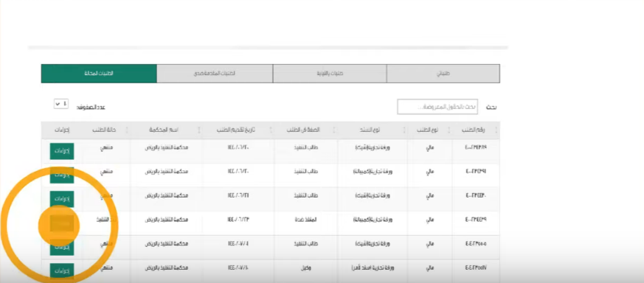
Task: Click the request number in the وكيل row
Action: click(476, 268)
